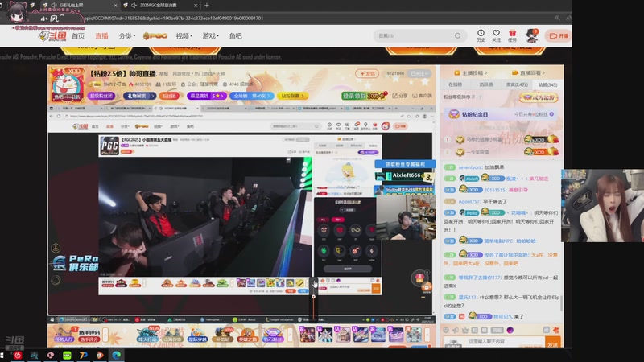Click the search magnifier icon
This screenshot has height=362, width=644.
coord(457,36)
